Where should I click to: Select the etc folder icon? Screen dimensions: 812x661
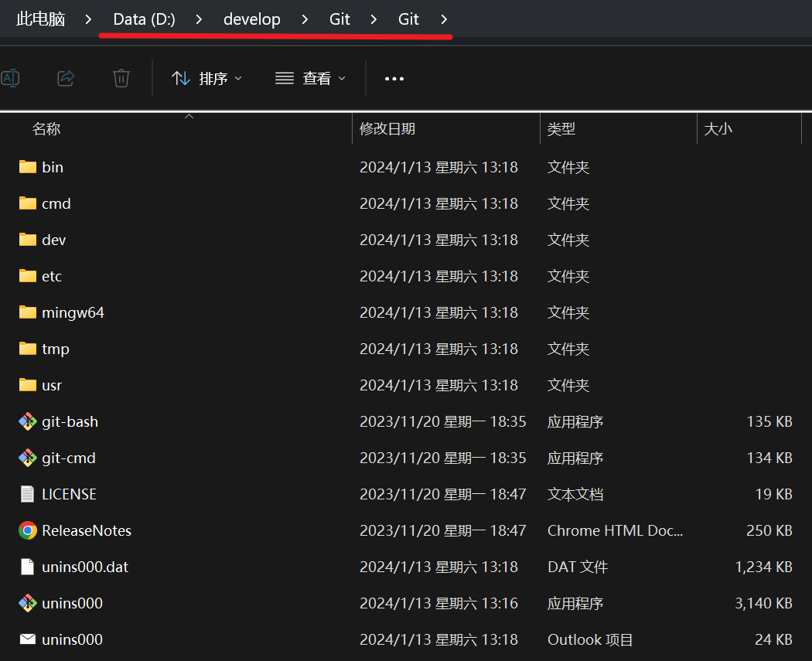click(27, 276)
